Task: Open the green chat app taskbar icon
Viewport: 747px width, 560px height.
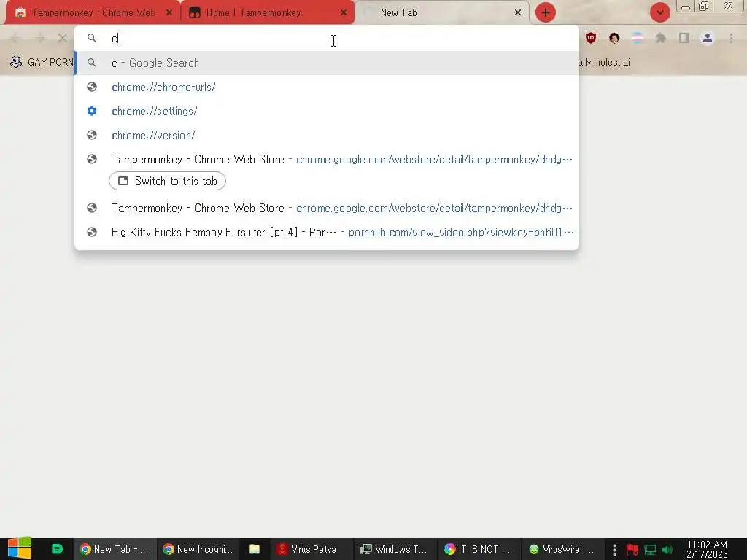Action: click(57, 549)
